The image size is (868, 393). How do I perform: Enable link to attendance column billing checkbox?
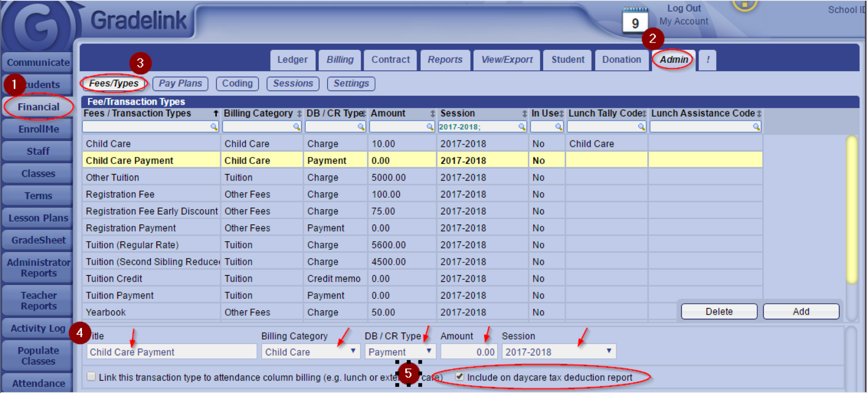pos(91,377)
